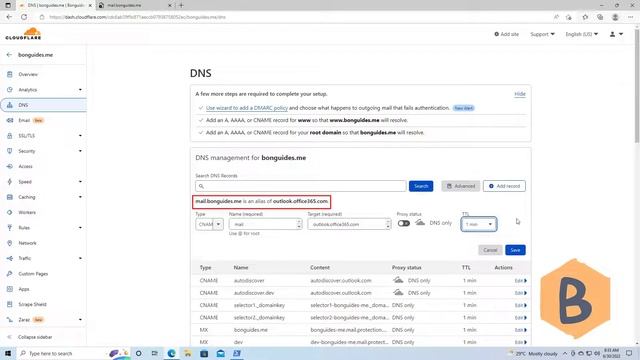640x360 pixels.
Task: Expand the SSL/TLS submenu arrow
Action: [x=80, y=136]
